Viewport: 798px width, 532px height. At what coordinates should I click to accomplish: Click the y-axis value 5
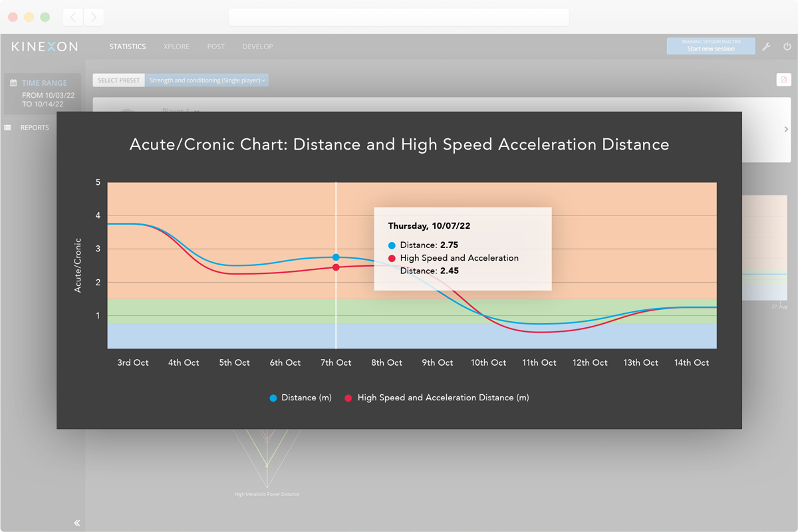[x=98, y=182]
